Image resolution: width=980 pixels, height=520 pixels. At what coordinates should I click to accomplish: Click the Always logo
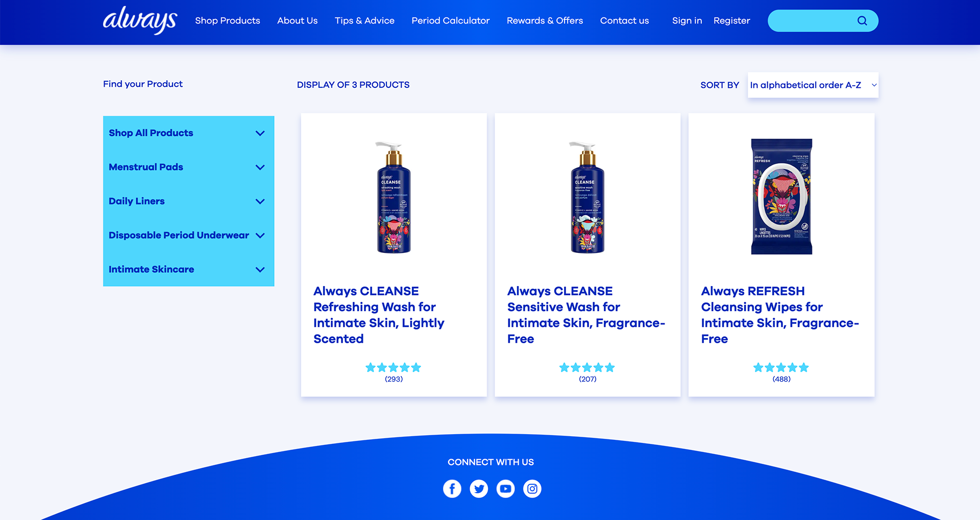coord(140,20)
